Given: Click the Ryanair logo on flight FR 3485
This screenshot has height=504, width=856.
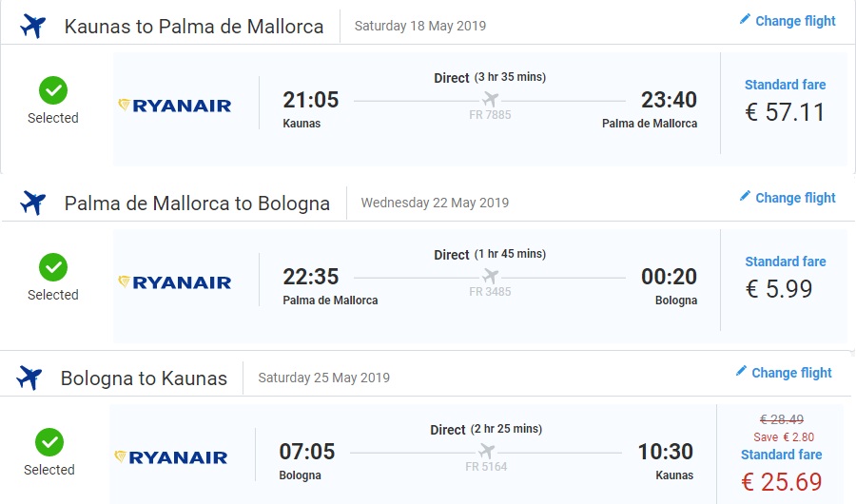Looking at the screenshot, I should (x=175, y=282).
